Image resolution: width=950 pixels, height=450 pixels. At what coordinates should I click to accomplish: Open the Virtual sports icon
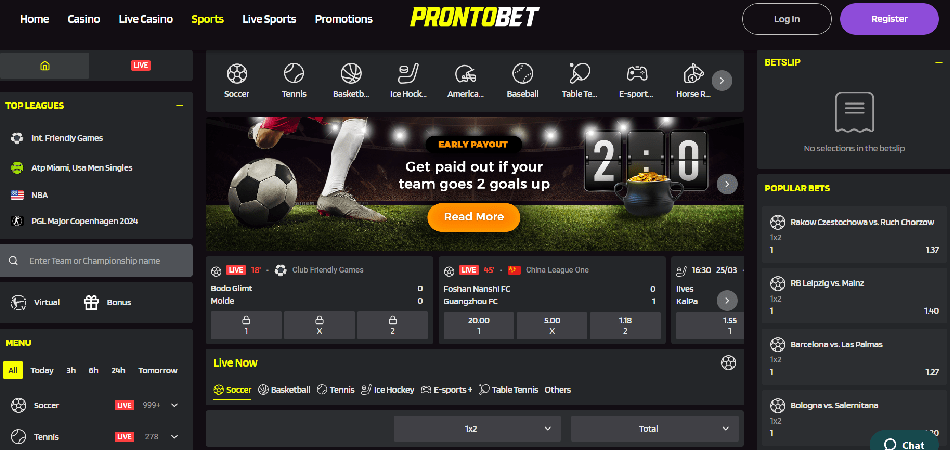19,302
